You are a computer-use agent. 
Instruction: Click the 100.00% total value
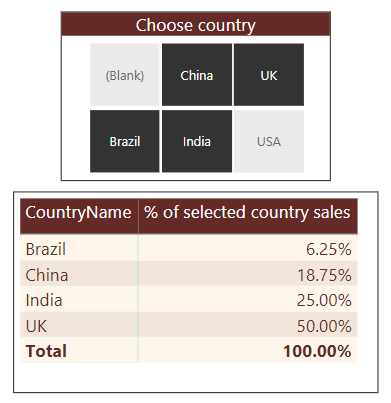pyautogui.click(x=317, y=351)
